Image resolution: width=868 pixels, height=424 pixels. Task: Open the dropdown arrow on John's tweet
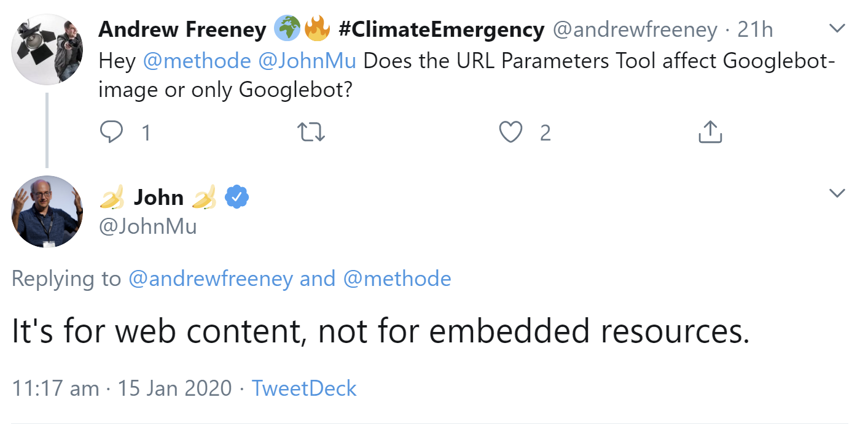837,193
